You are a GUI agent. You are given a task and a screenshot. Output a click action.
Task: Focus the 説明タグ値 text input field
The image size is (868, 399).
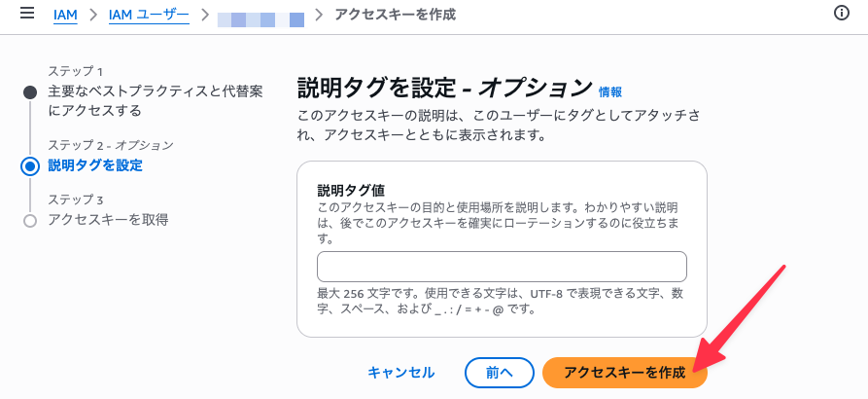tap(502, 267)
